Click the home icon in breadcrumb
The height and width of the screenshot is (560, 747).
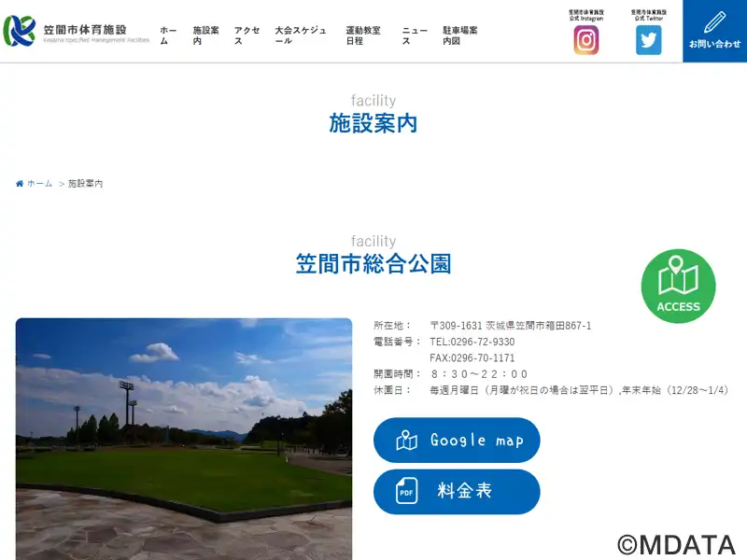click(20, 184)
